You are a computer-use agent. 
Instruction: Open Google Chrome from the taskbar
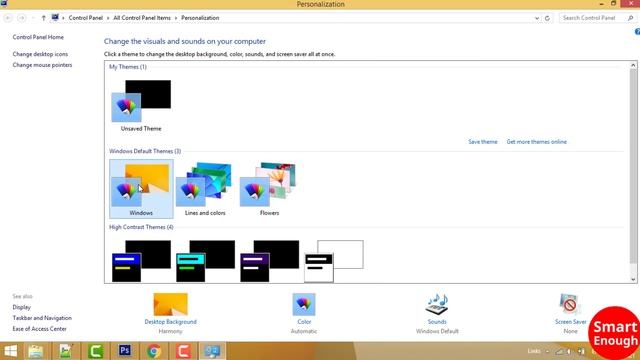pyautogui.click(x=154, y=351)
